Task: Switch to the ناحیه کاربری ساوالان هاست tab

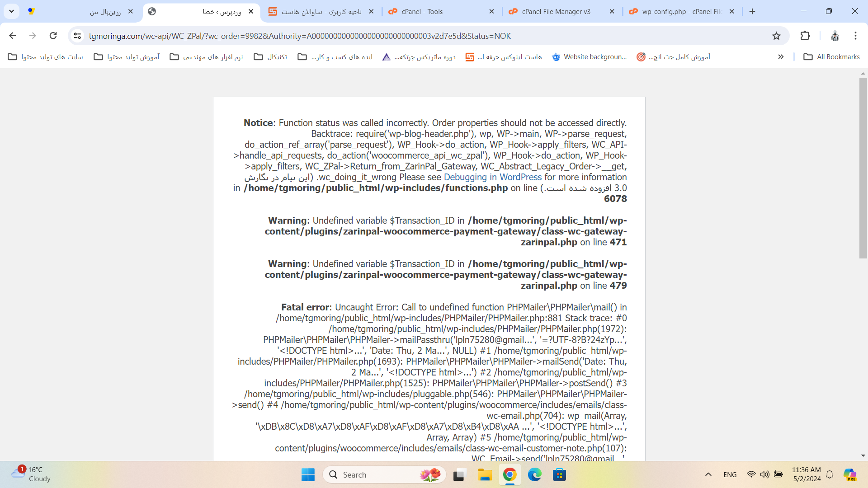Action: click(321, 12)
